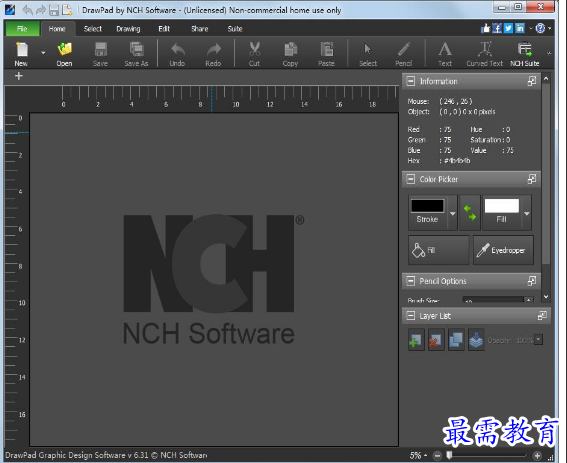The image size is (567, 463).
Task: Switch to the Edit tab
Action: pos(164,29)
